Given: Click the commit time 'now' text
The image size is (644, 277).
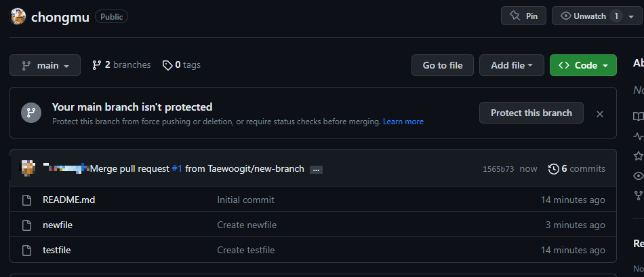Looking at the screenshot, I should [x=528, y=169].
